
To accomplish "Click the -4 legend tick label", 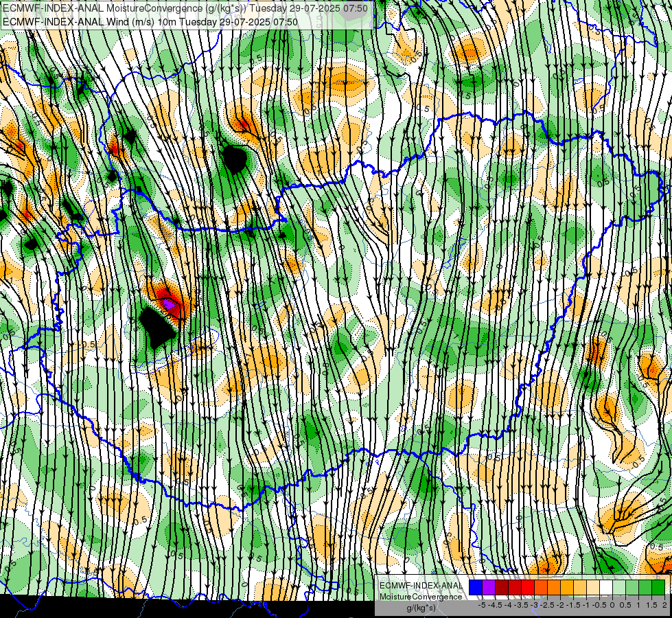I will [x=508, y=605].
